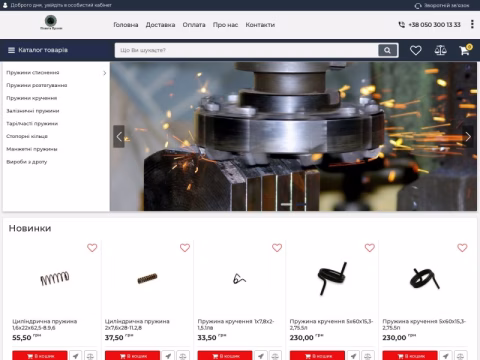Show the next banner slide with right arrow
Image resolution: width=480 pixels, height=360 pixels.
click(468, 136)
